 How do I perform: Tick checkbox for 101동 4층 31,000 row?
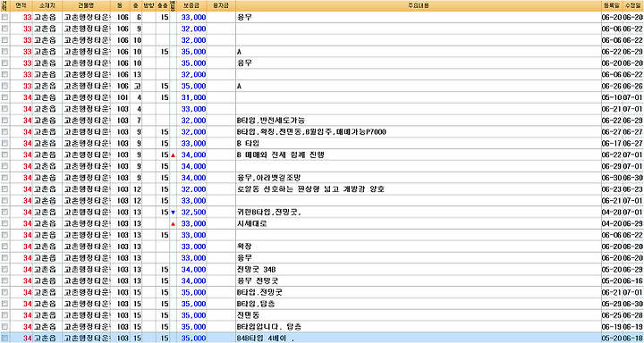click(x=4, y=97)
